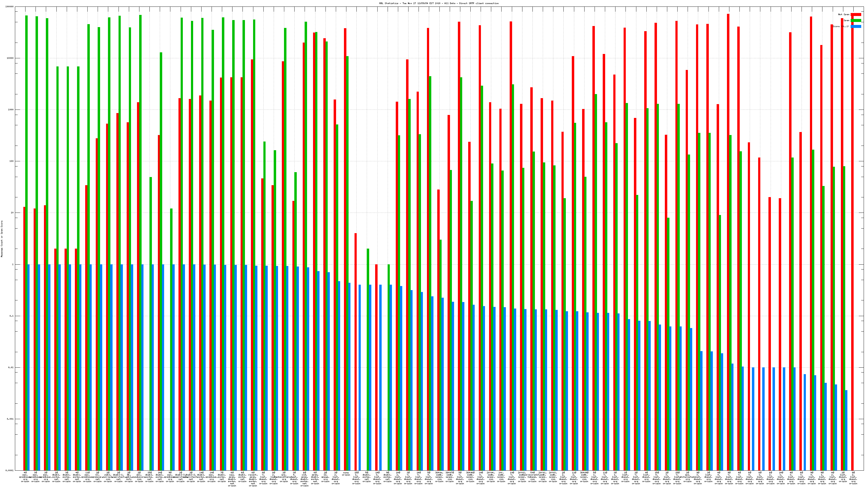Click the 1 y-axis tick label
Image resolution: width=868 pixels, height=488 pixels.
point(13,264)
